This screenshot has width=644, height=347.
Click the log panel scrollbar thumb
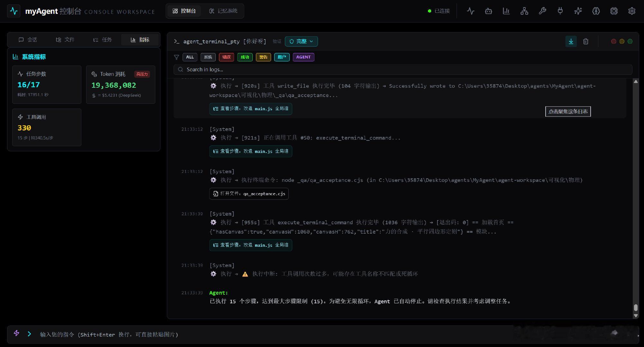point(636,307)
